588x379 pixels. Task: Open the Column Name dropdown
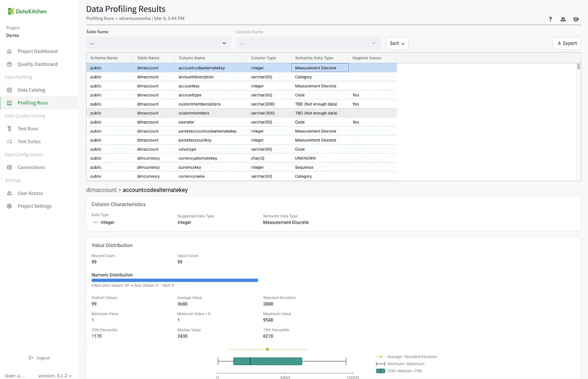pos(308,43)
